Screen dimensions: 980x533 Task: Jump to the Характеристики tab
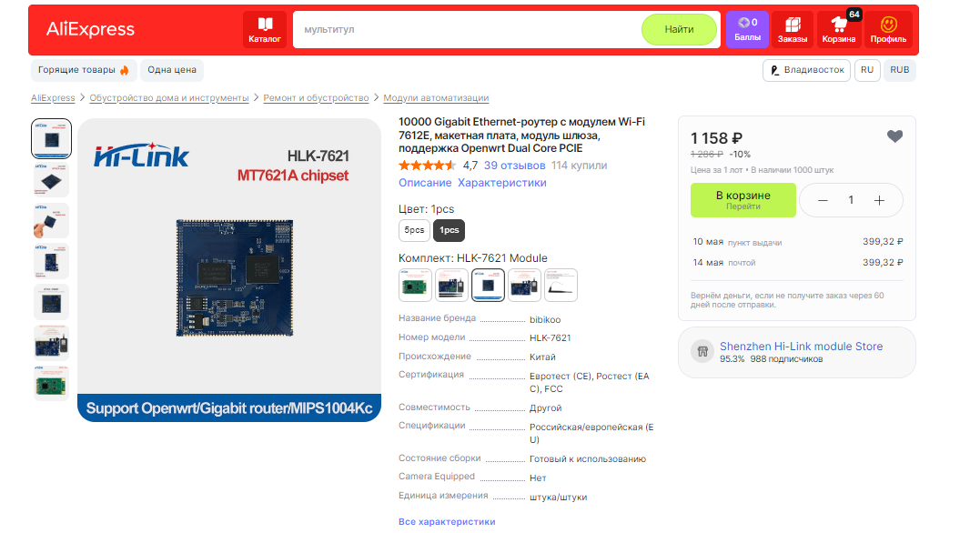(502, 183)
